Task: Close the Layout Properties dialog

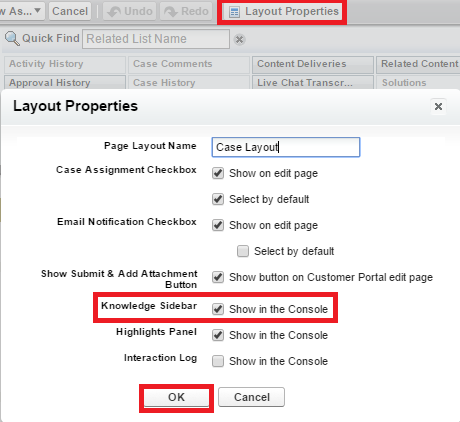Action: coord(438,107)
